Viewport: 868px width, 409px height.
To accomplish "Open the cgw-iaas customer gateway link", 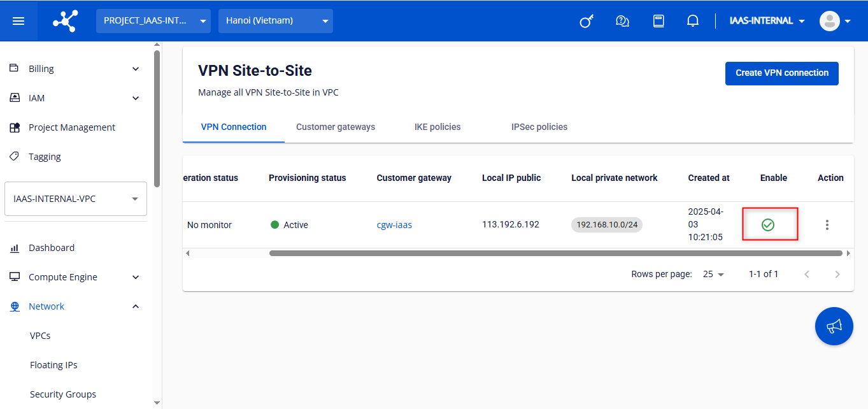I will pos(394,225).
